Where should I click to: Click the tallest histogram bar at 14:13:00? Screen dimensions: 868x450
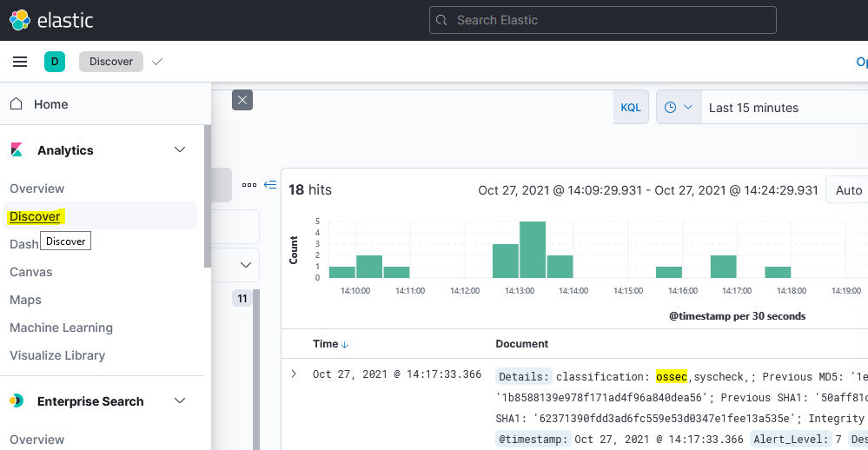[x=533, y=249]
